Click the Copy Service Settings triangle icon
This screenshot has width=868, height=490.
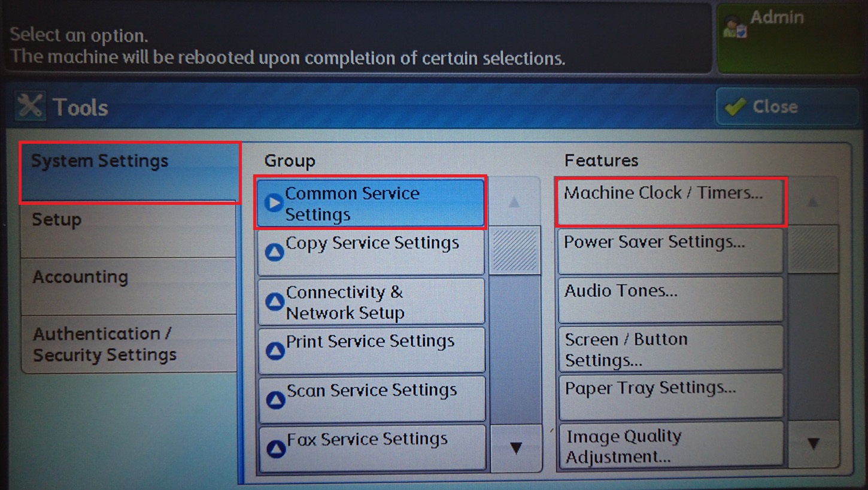click(x=274, y=252)
